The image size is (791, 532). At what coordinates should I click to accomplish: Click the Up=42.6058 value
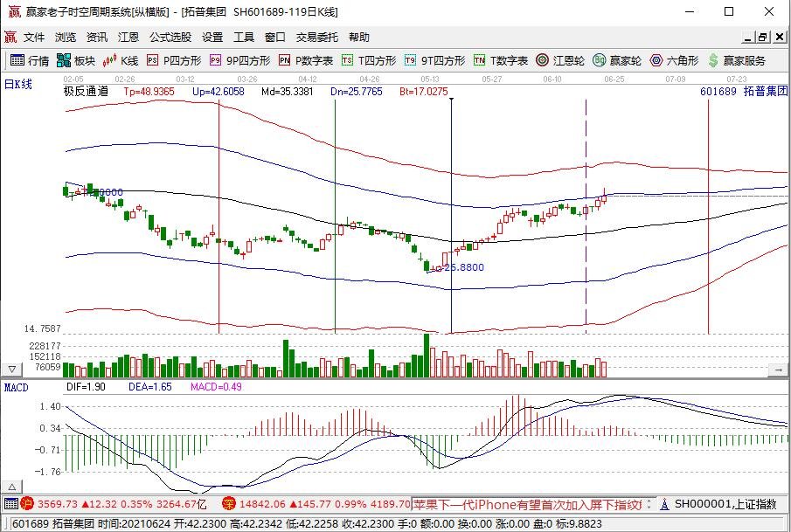tap(218, 91)
